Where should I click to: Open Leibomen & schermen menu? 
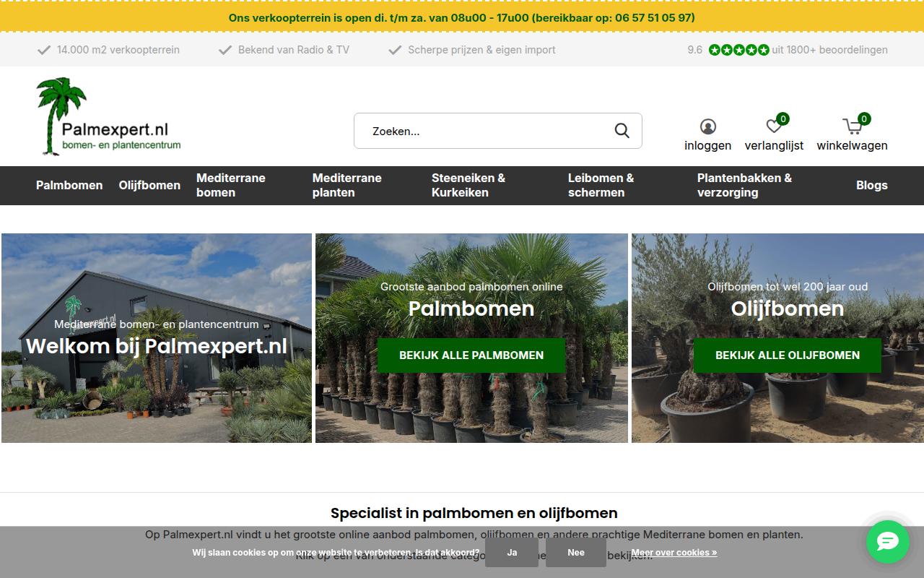click(x=601, y=186)
